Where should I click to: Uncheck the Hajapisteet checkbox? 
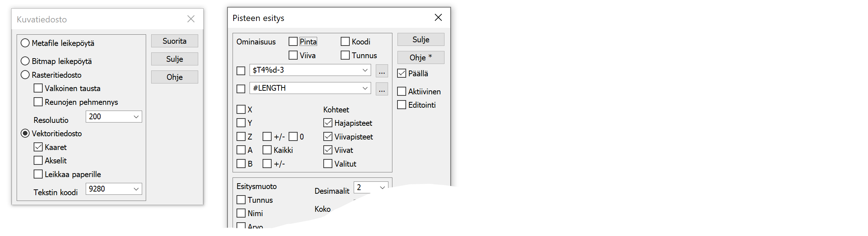click(x=328, y=123)
